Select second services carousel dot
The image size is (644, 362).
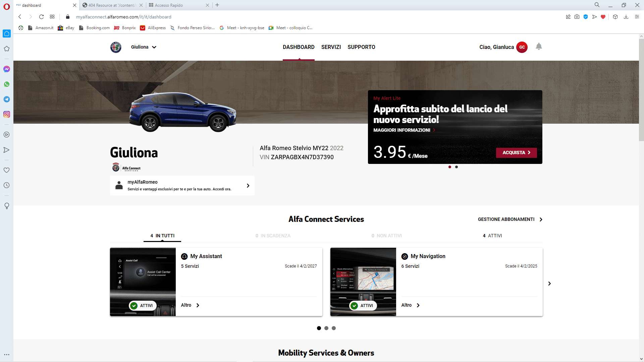tap(326, 328)
